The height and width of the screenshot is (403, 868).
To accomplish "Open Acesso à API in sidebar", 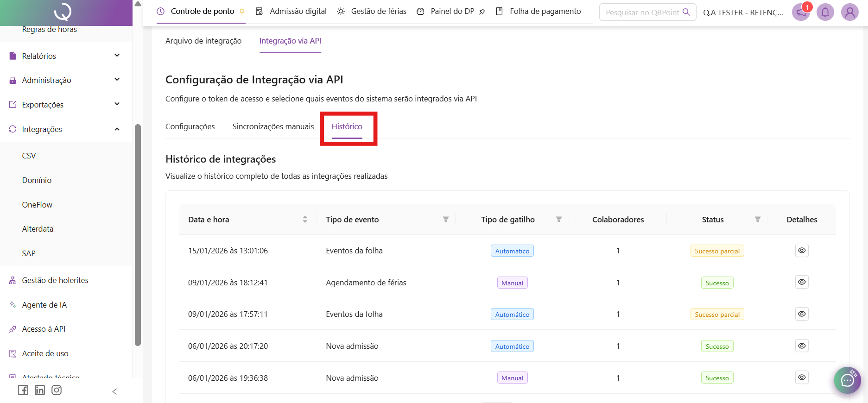I will 44,329.
